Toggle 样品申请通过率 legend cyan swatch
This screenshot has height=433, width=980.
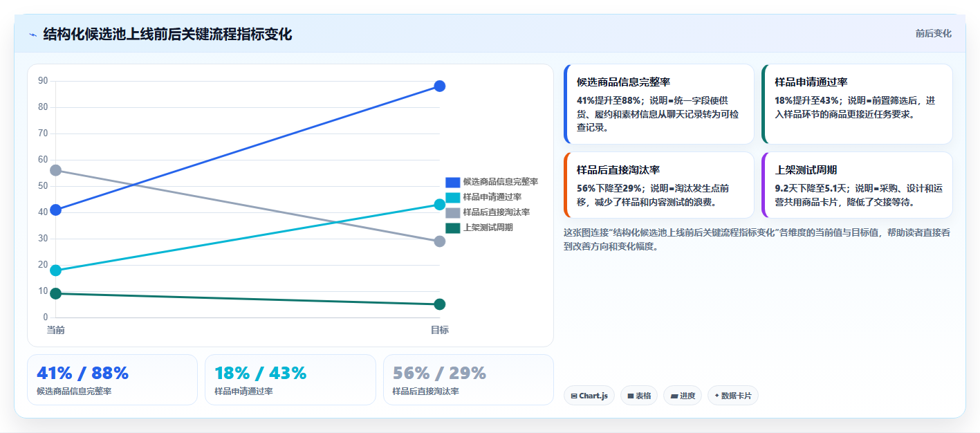pyautogui.click(x=452, y=197)
